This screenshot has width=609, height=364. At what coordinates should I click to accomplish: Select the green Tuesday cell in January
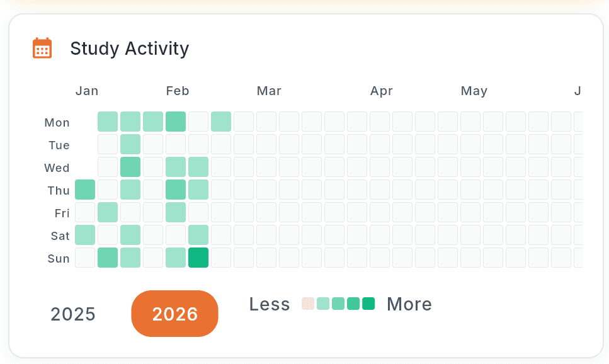tap(130, 144)
